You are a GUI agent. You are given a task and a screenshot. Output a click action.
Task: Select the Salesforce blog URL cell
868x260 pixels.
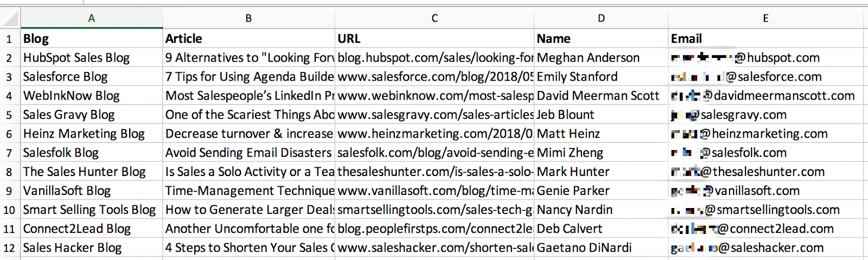coord(435,77)
